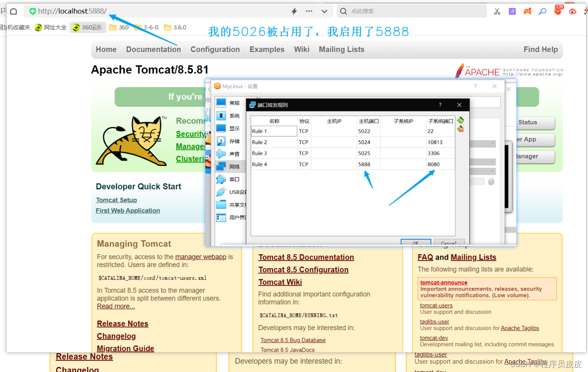
Task: Click the help question mark in port forwarding dialog
Action: [x=440, y=105]
